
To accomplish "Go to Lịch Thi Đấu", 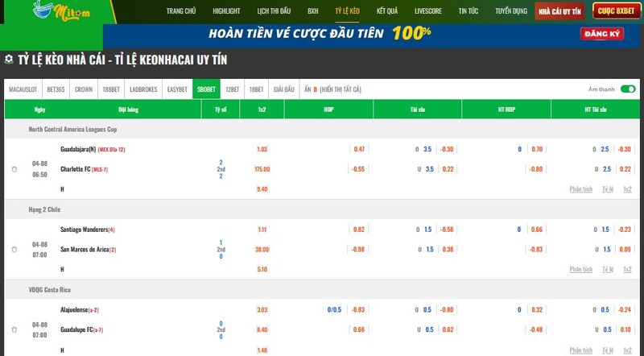I will coord(274,11).
